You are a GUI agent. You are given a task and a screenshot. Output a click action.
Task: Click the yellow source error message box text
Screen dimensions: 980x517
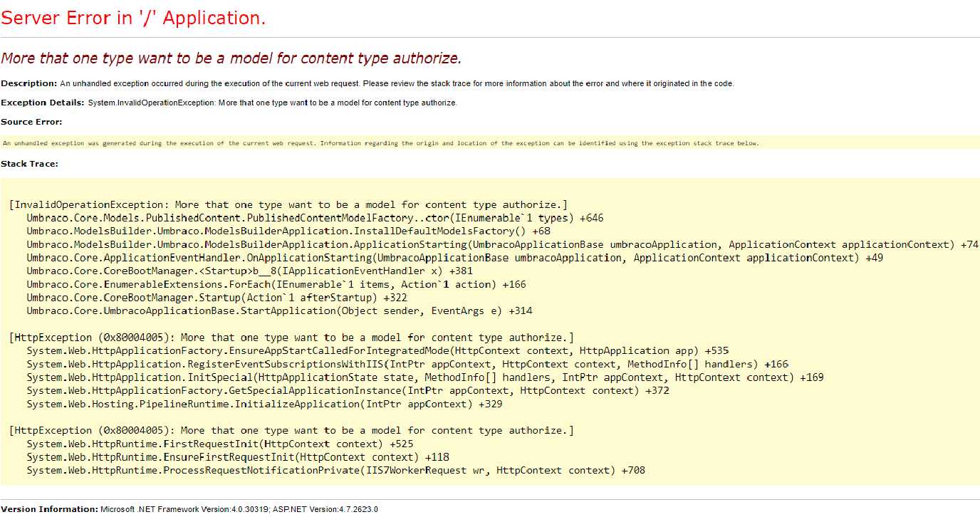click(381, 143)
